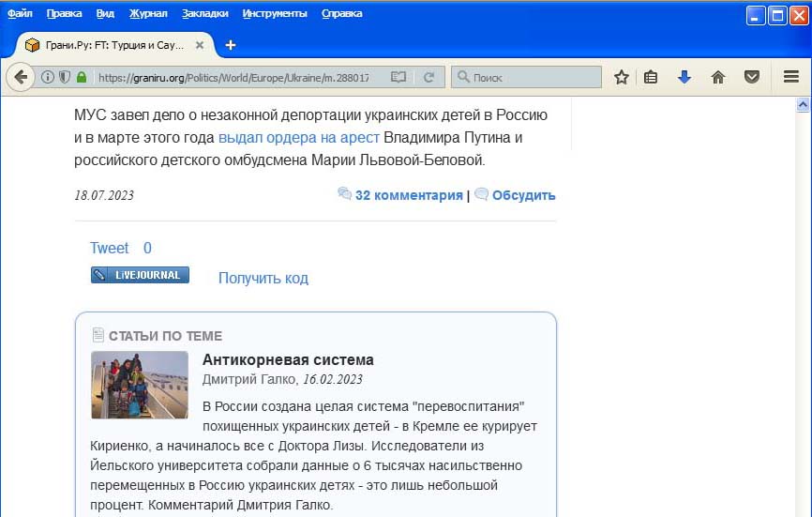Click the author name Дмитрий Галко
The image size is (812, 517).
point(249,380)
